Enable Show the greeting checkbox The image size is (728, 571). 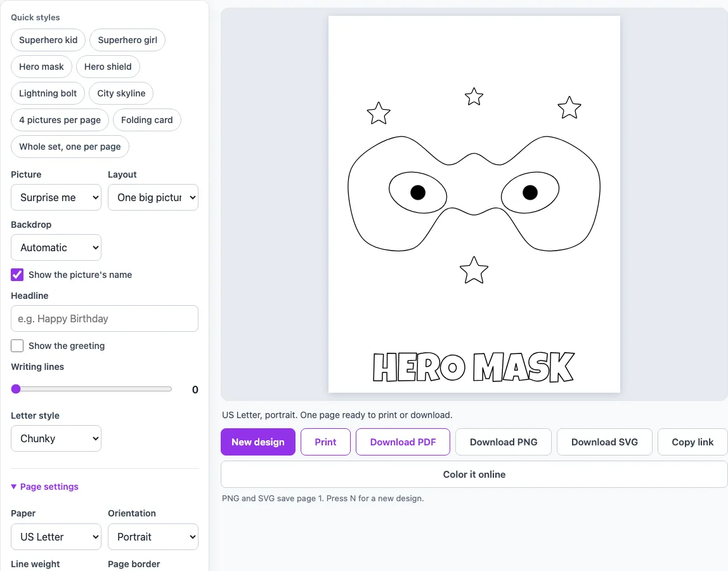tap(17, 346)
